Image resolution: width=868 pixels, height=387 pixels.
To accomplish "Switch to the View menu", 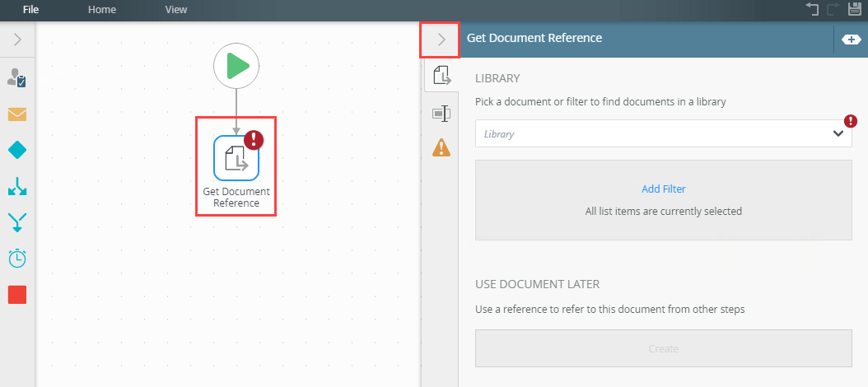I will pos(175,10).
